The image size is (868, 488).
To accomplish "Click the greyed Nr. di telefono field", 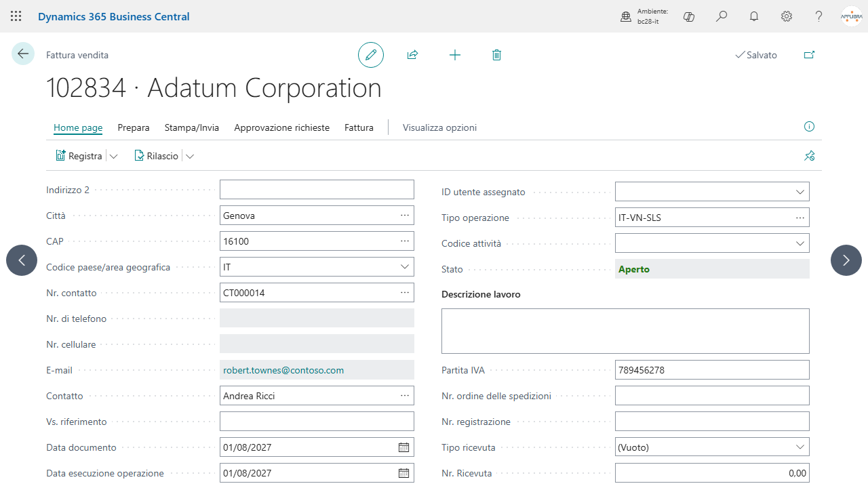I will pos(317,319).
